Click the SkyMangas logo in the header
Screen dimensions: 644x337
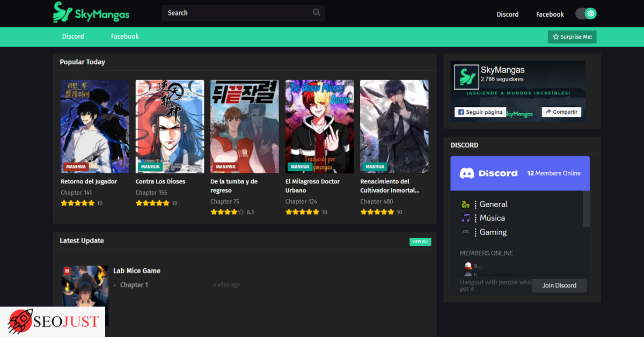pyautogui.click(x=91, y=12)
